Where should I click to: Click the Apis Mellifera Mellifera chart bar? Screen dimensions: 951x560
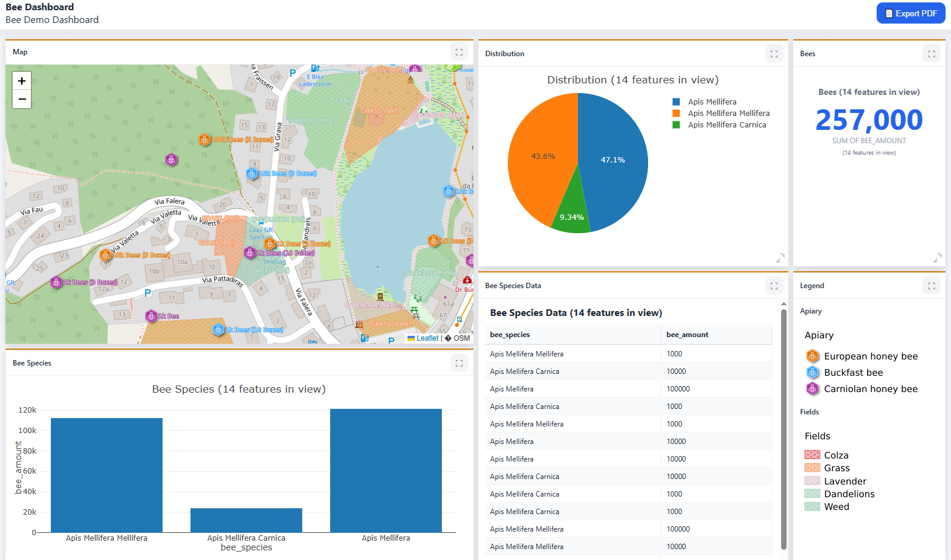click(x=106, y=475)
